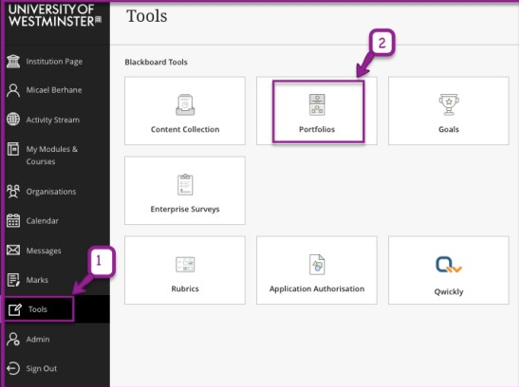Click the Sign Out label

click(x=42, y=369)
